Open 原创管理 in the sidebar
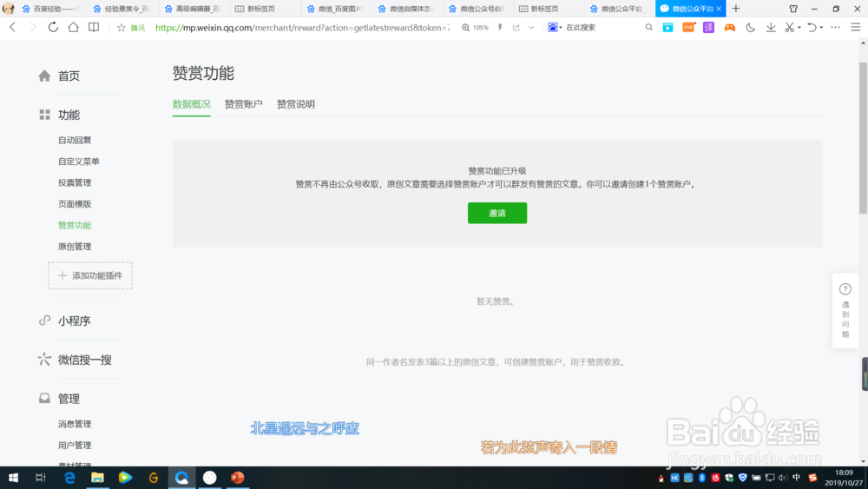 75,247
